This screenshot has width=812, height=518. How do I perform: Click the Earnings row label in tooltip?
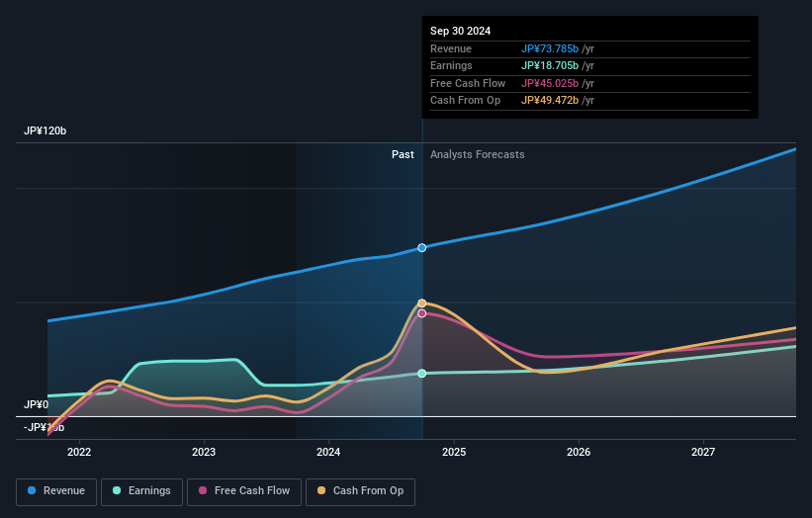pos(451,65)
